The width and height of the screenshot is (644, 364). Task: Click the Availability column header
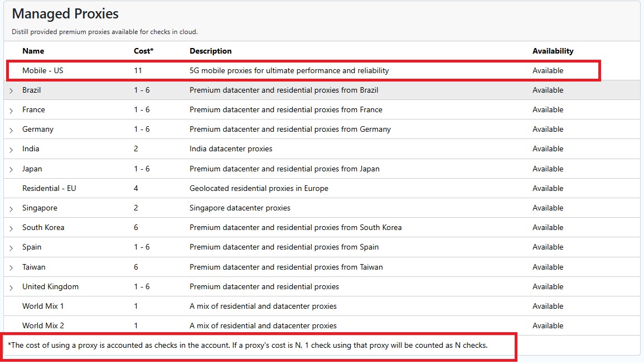click(x=553, y=51)
